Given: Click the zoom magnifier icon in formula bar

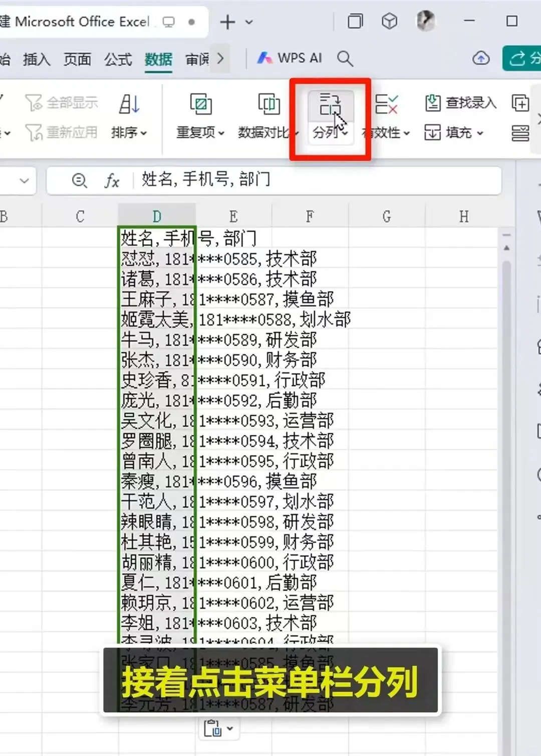Looking at the screenshot, I should pyautogui.click(x=80, y=180).
